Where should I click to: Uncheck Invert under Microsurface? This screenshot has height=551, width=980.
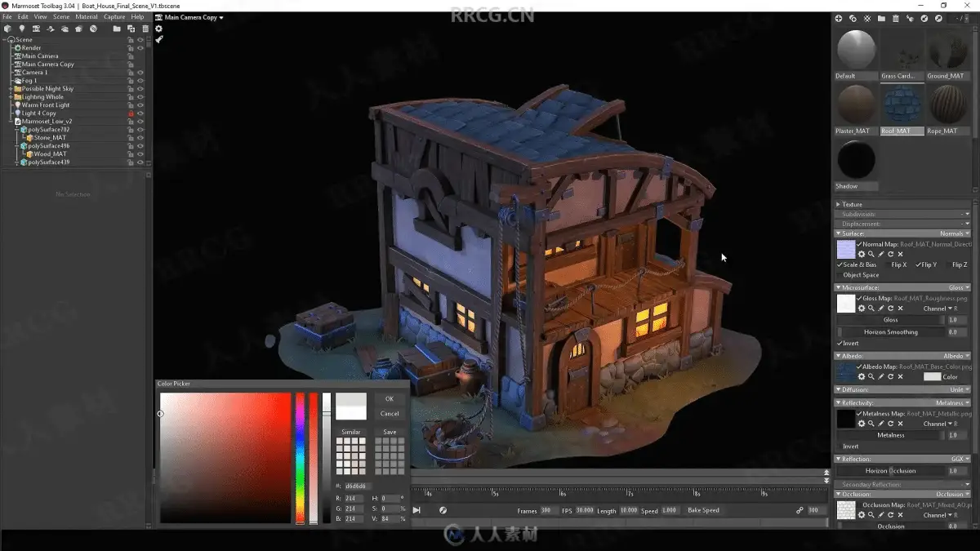(x=840, y=344)
